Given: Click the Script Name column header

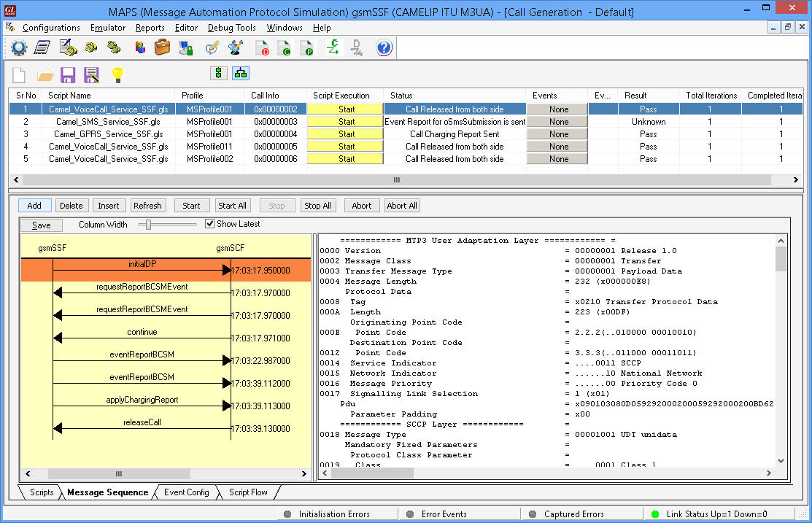Looking at the screenshot, I should [109, 96].
